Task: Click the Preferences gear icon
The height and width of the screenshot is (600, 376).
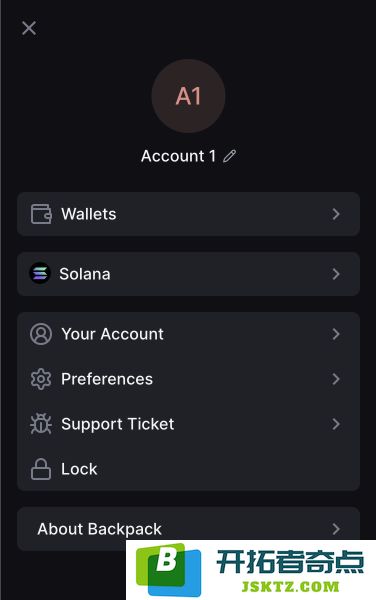Action: tap(41, 379)
